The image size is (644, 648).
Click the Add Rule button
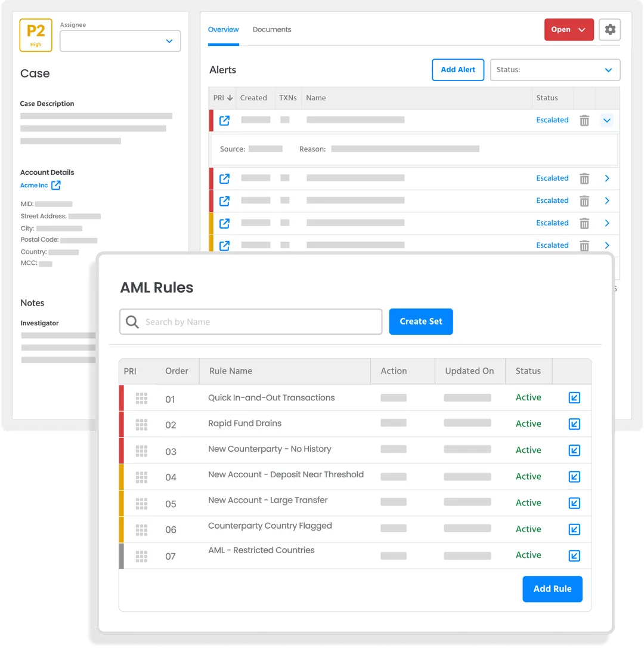[552, 589]
